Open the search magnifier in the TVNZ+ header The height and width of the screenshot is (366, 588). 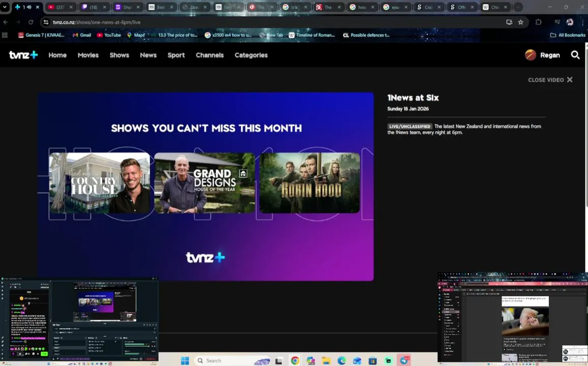coord(575,55)
